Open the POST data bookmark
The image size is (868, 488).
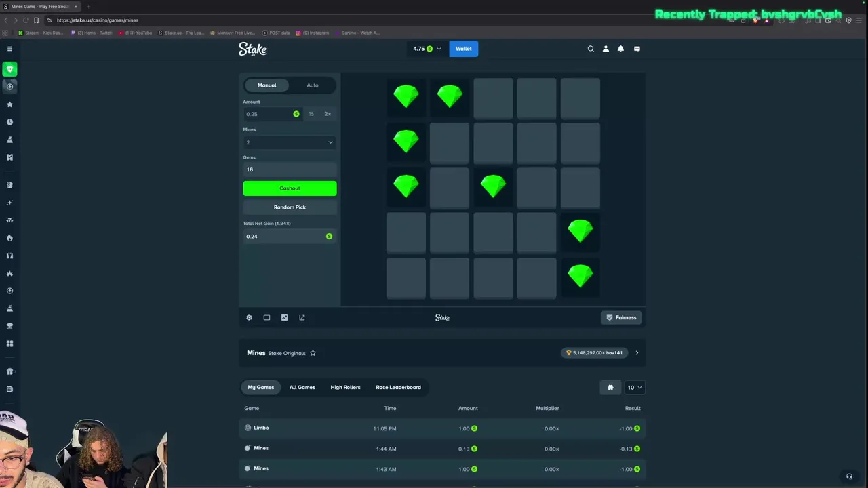(277, 33)
